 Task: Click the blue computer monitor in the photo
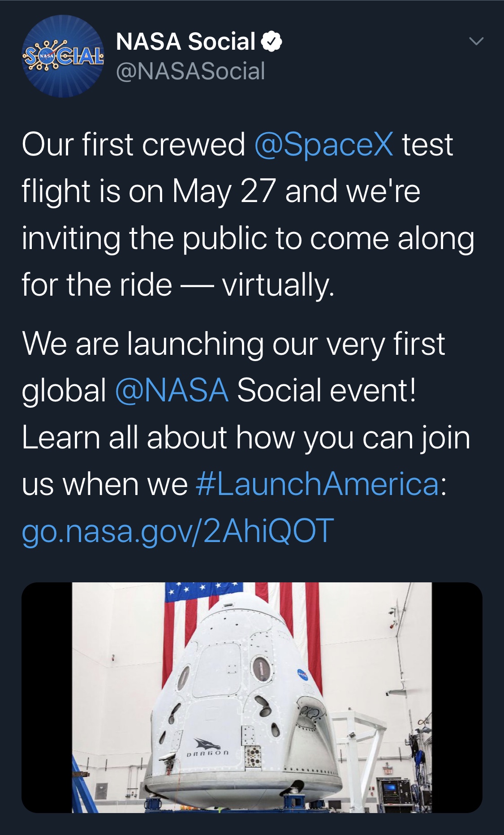(389, 786)
